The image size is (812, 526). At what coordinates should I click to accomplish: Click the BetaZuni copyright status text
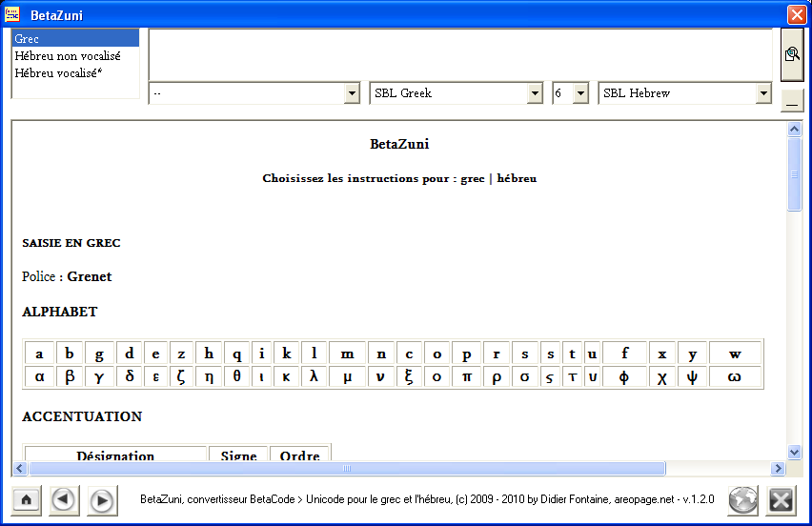427,499
